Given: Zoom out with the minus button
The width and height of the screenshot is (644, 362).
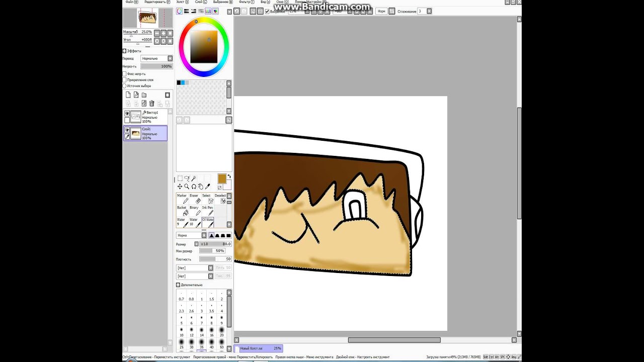Looking at the screenshot, I should pyautogui.click(x=156, y=33).
